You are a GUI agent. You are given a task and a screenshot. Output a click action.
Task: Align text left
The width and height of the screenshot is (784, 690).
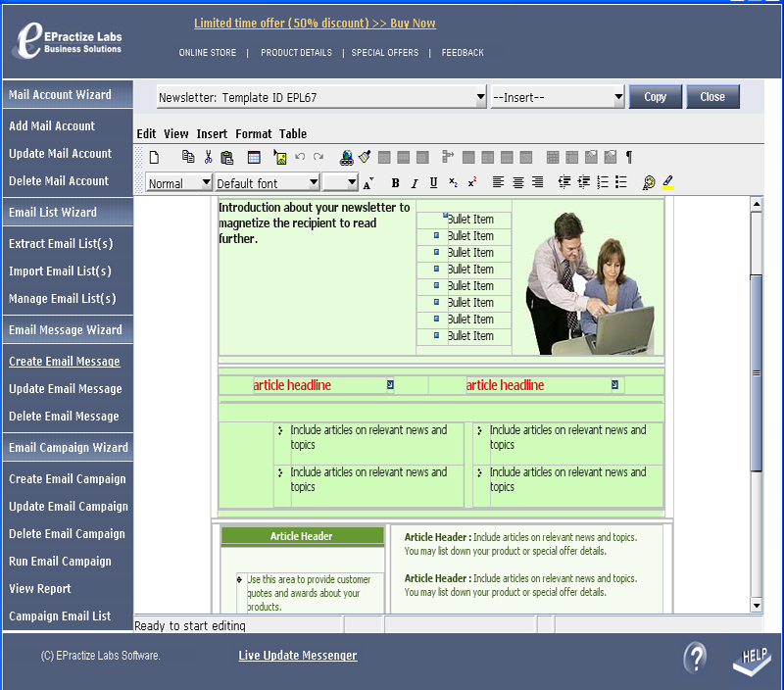tap(498, 182)
